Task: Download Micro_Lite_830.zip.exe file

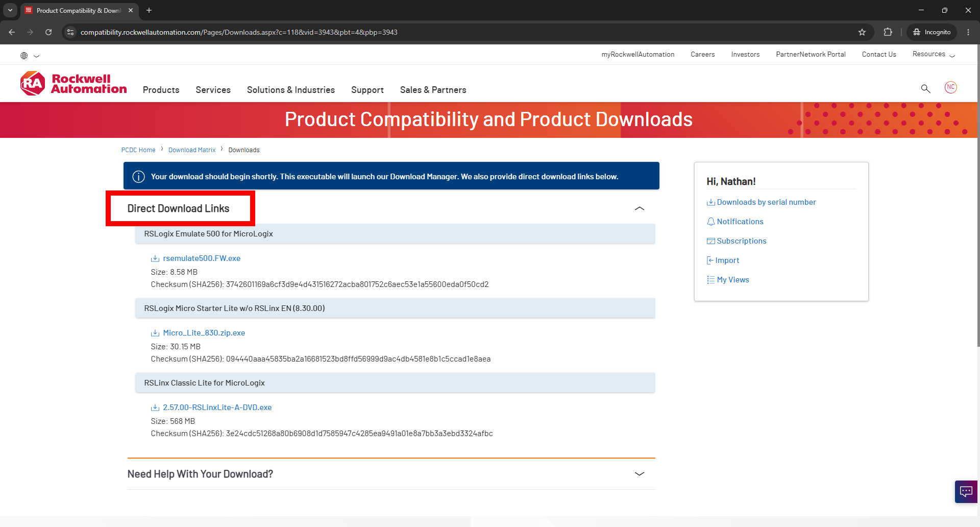Action: tap(204, 333)
